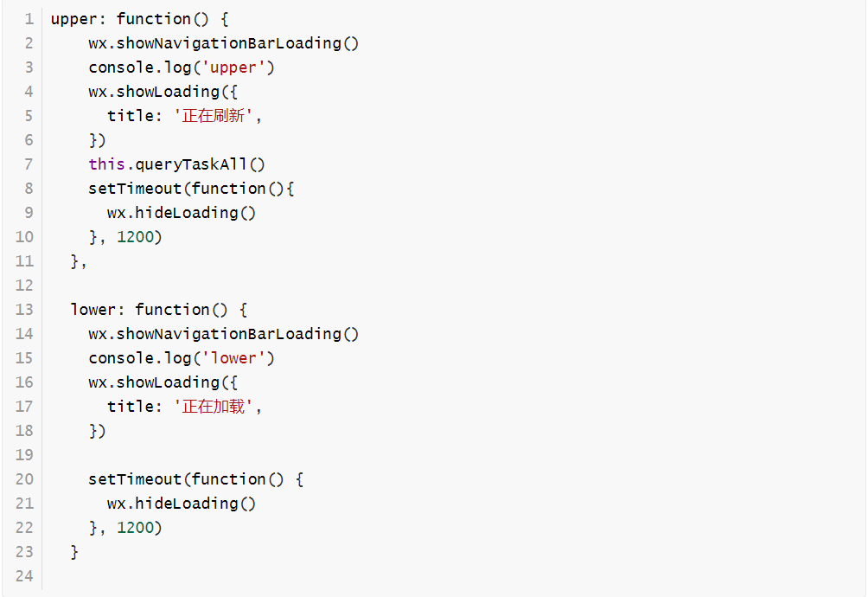Place cursor on wx.hideLoading() at line 21
Screen dimensions: 868x597
pyautogui.click(x=182, y=504)
